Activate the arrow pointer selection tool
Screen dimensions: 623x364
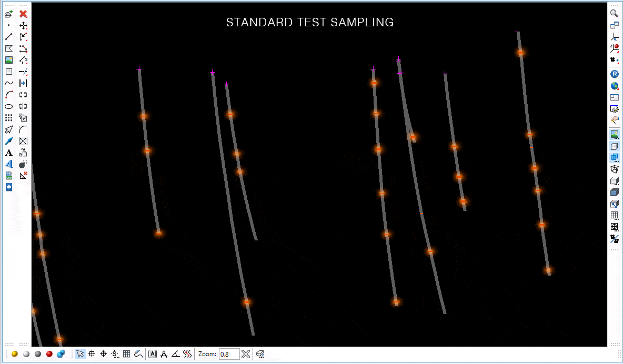click(81, 353)
